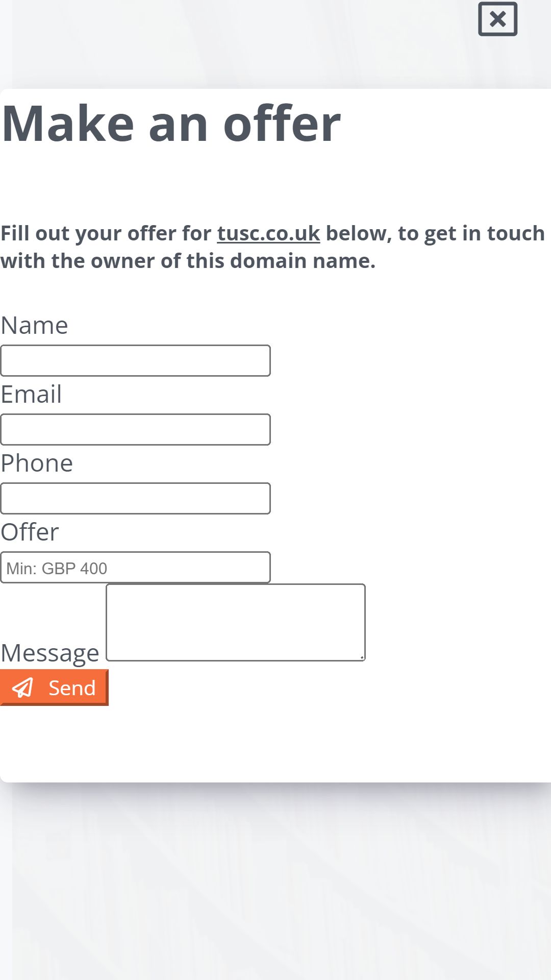Click the Make an offer heading
This screenshot has height=980, width=551.
pos(171,123)
